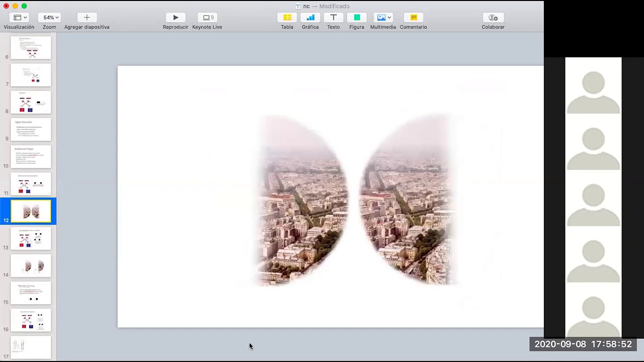
Task: Select slide 6 thumbnail
Action: coord(31,48)
